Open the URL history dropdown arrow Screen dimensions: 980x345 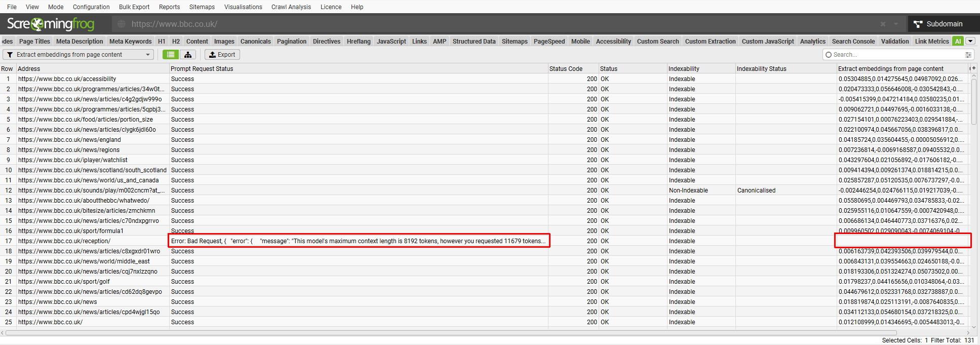pos(896,24)
